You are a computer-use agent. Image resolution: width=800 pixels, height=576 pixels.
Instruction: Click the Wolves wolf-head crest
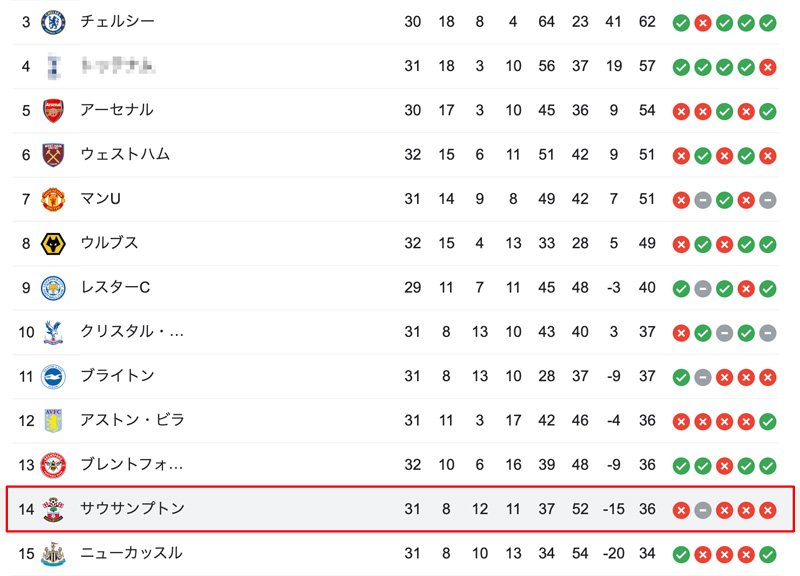coord(53,244)
